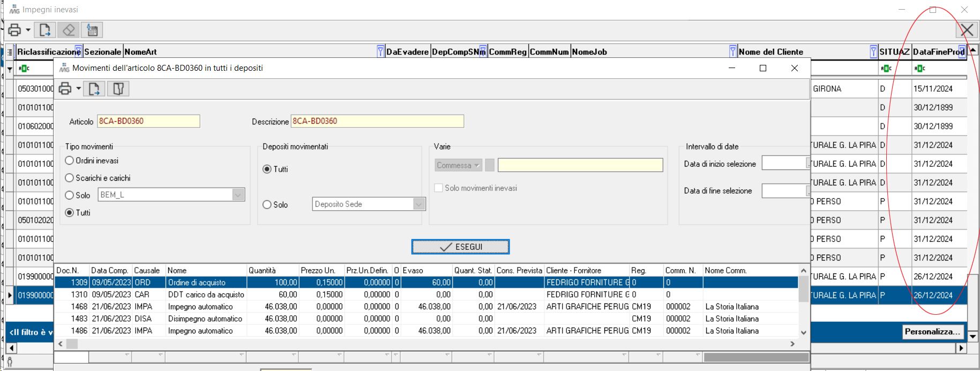
Task: Click the Movimenti grid horizontal scrollbar thumb
Action: click(72, 344)
